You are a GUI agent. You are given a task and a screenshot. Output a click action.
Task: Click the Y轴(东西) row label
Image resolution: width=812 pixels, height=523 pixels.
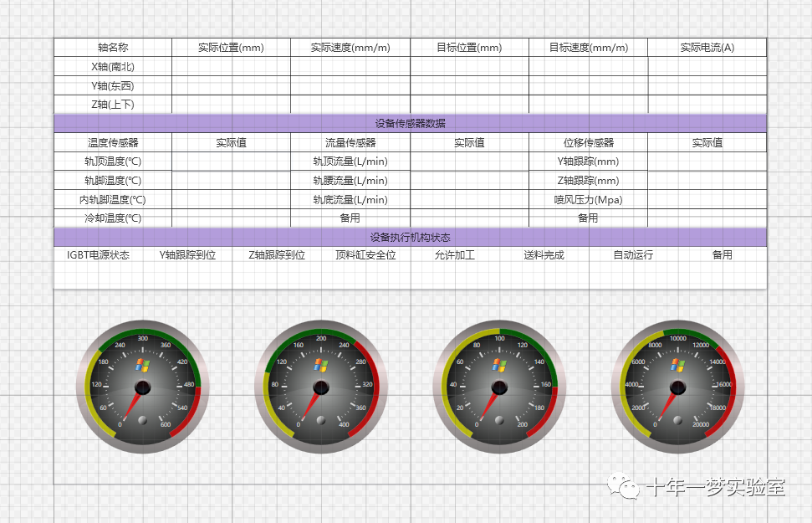tap(113, 86)
